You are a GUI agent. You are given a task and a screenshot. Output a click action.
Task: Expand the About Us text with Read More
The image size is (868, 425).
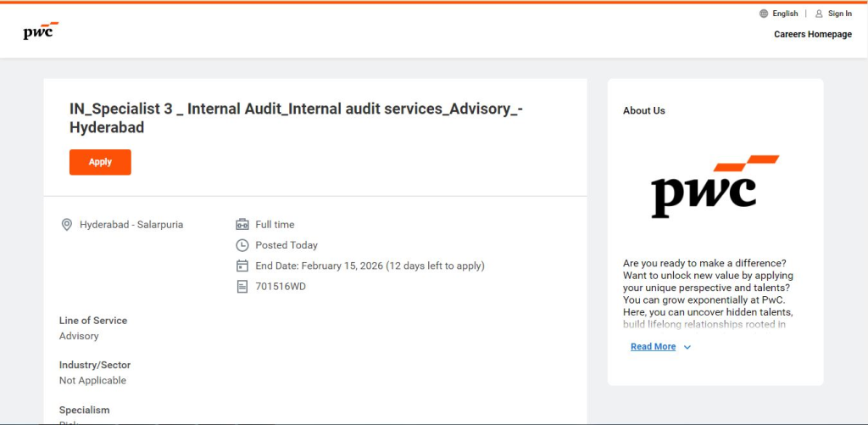click(654, 347)
